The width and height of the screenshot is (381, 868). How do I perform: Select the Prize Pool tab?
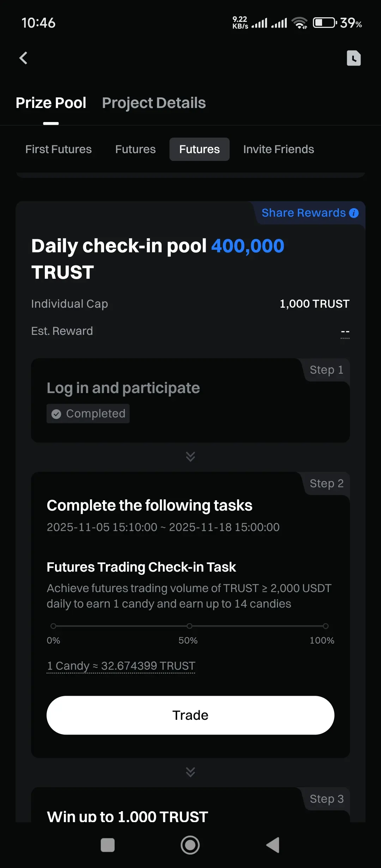point(51,103)
